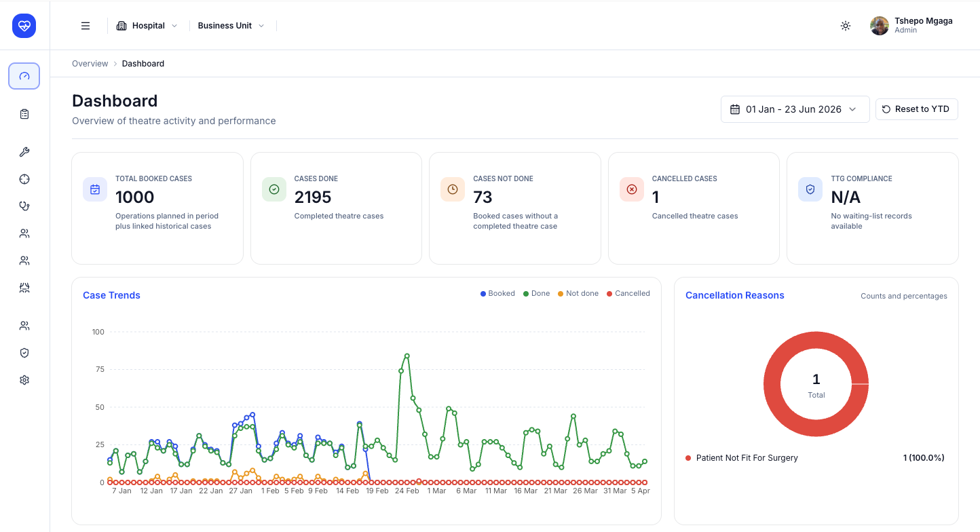This screenshot has width=980, height=532.
Task: Click the Total Booked Cases calendar icon
Action: click(95, 189)
